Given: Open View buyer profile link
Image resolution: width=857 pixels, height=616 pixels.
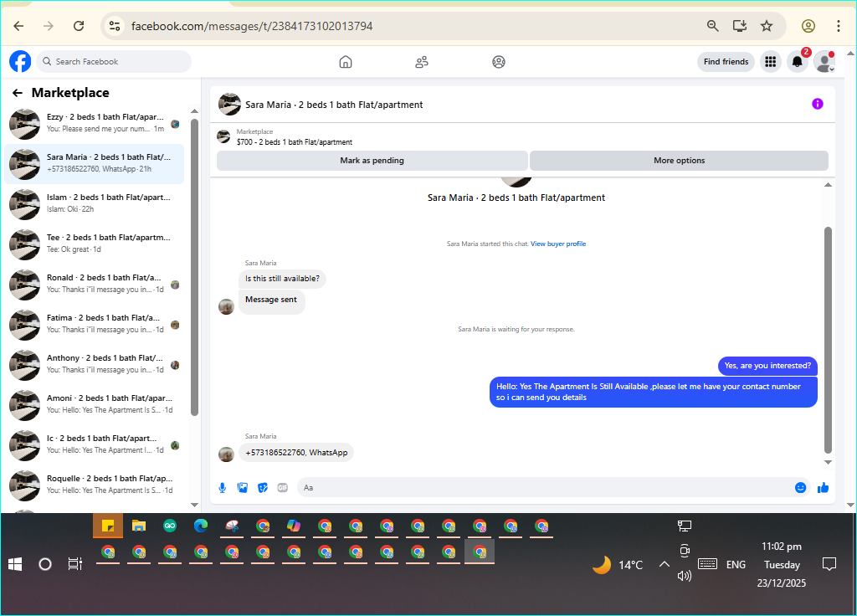Looking at the screenshot, I should pyautogui.click(x=558, y=244).
